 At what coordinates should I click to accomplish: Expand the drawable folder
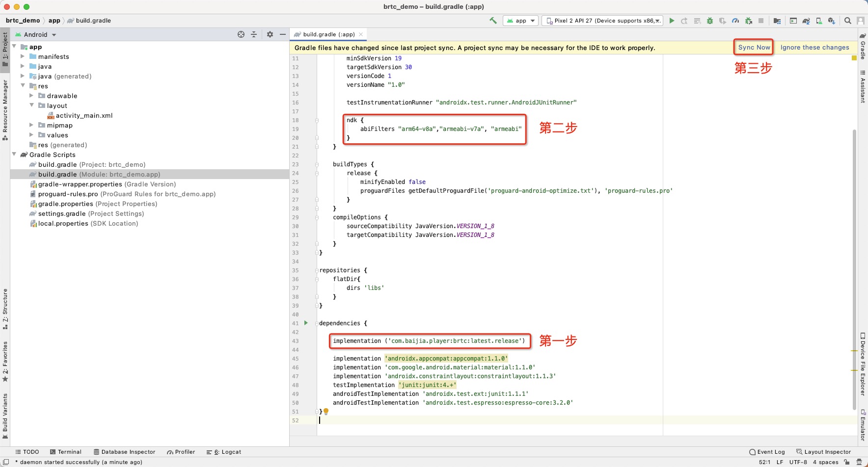tap(31, 96)
